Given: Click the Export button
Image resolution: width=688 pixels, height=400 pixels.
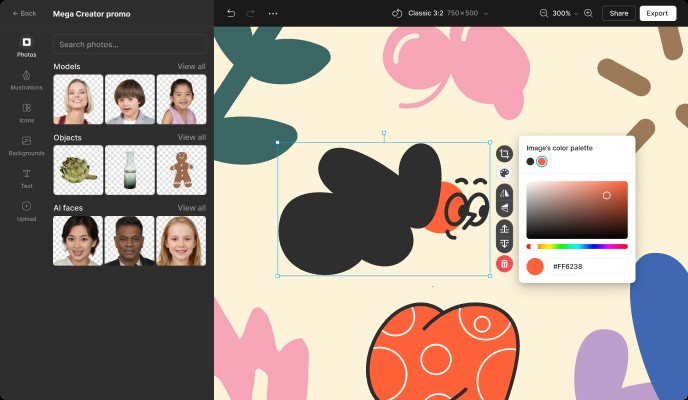Looking at the screenshot, I should point(657,13).
